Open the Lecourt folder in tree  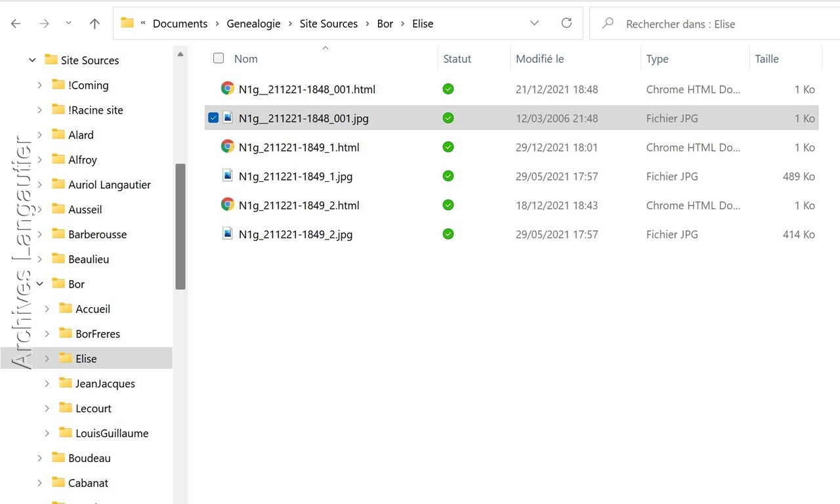(x=93, y=409)
